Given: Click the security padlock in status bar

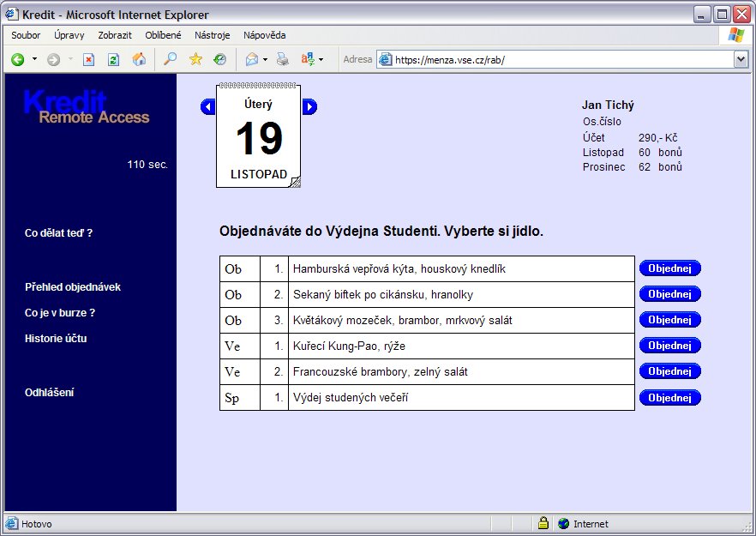Looking at the screenshot, I should tap(543, 523).
